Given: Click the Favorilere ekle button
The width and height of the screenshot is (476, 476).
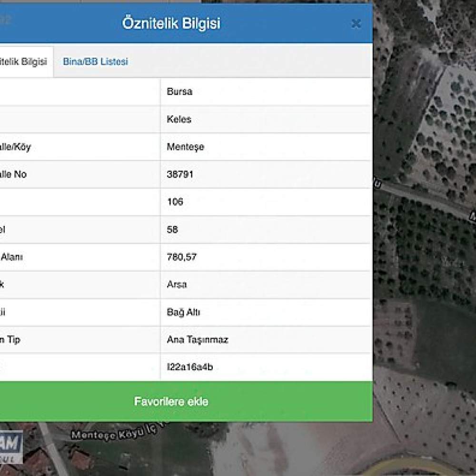Looking at the screenshot, I should point(186,401).
